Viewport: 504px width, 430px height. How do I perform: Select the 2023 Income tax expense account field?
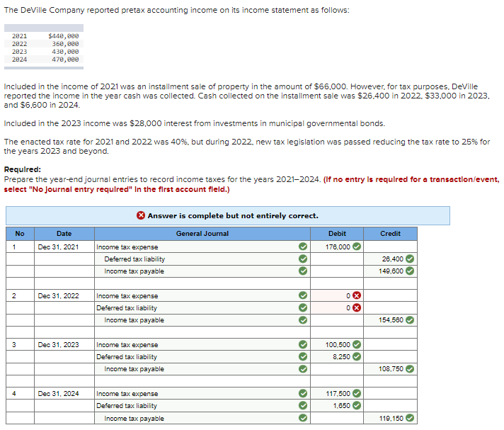pos(202,344)
